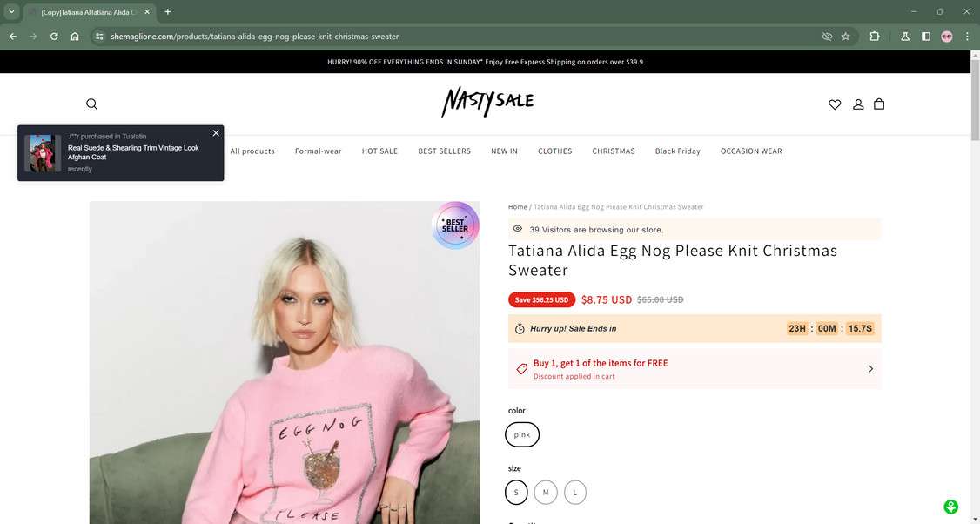Image resolution: width=980 pixels, height=524 pixels.
Task: Open the wishlist via the heart icon
Action: pyautogui.click(x=835, y=104)
